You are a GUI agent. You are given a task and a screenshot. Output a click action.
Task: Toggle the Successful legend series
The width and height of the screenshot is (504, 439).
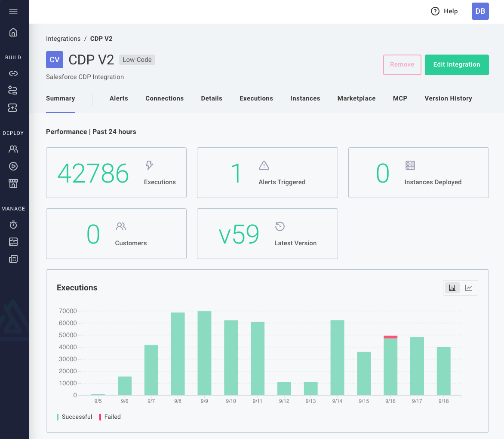(74, 417)
